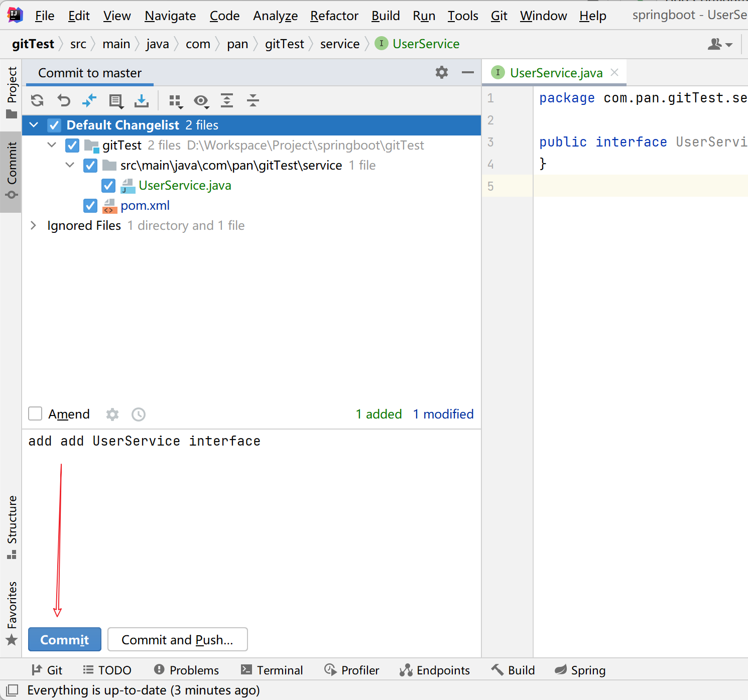
Task: Open commit message history clock icon
Action: click(139, 414)
